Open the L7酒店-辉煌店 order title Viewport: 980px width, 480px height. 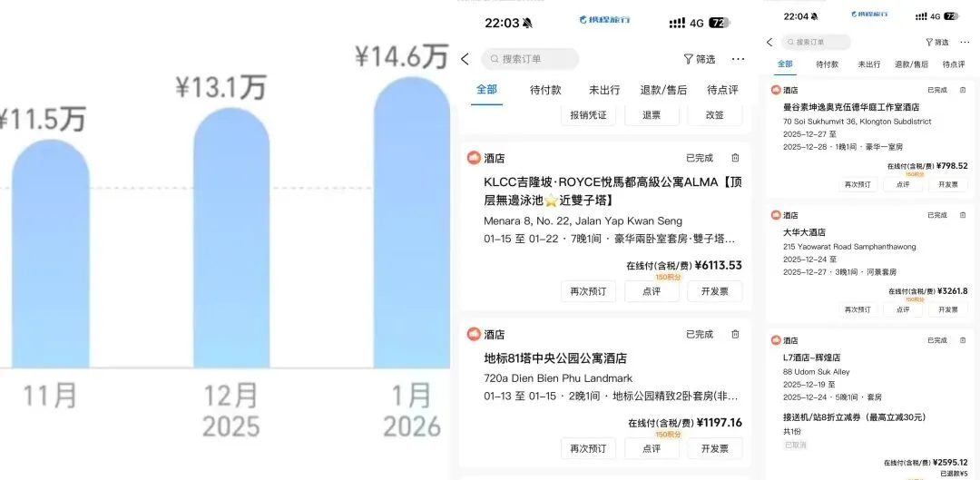[812, 357]
